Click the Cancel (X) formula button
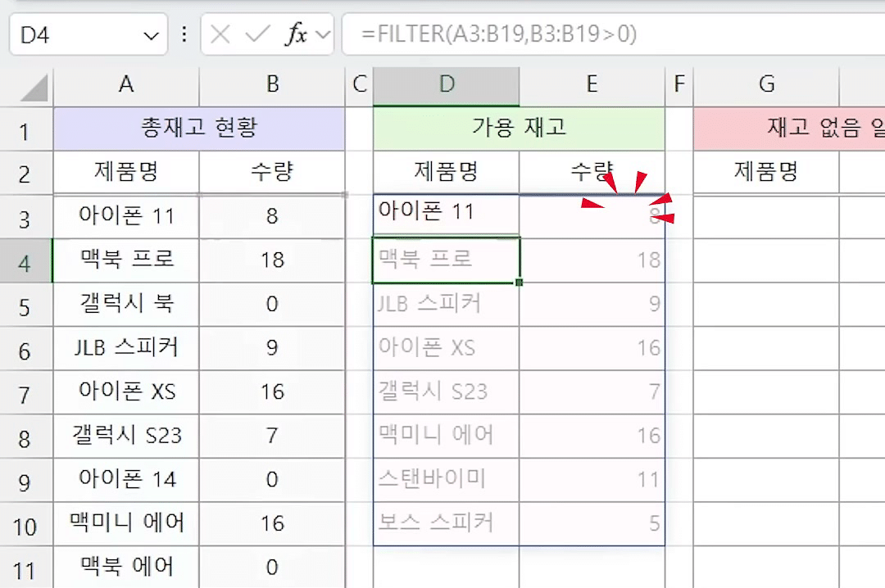The image size is (885, 588). 220,35
